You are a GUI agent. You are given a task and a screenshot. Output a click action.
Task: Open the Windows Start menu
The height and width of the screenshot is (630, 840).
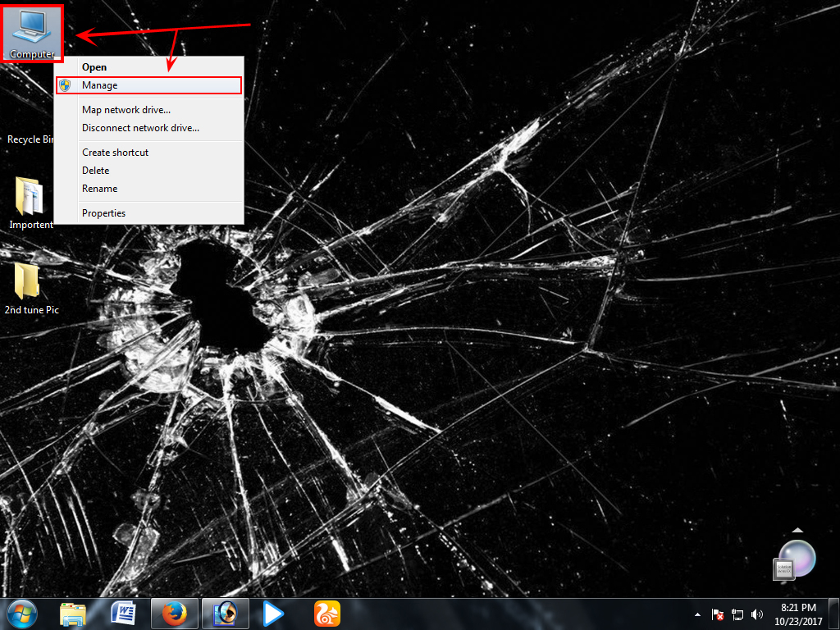point(21,614)
